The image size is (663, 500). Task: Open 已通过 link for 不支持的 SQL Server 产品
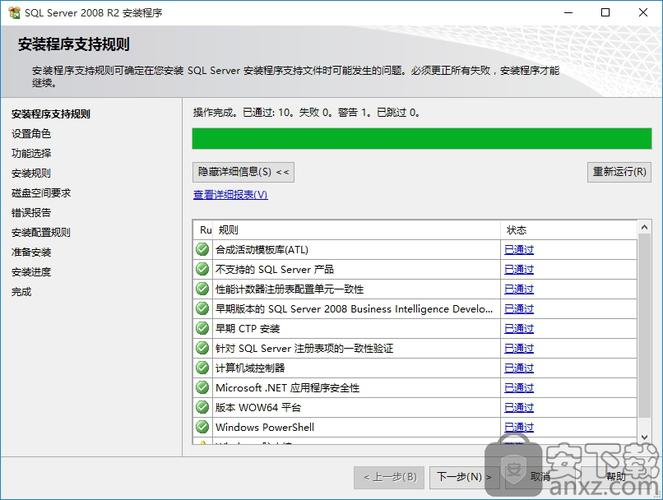[x=519, y=270]
